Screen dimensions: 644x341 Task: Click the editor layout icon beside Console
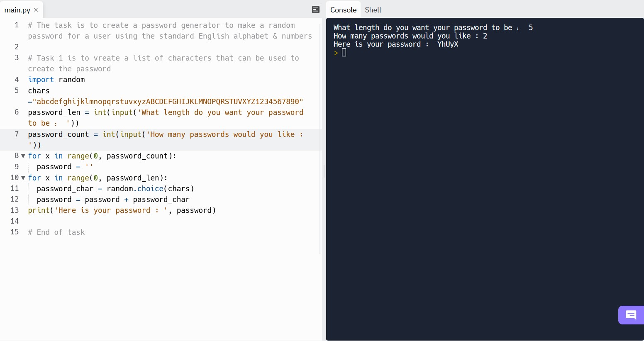tap(316, 10)
